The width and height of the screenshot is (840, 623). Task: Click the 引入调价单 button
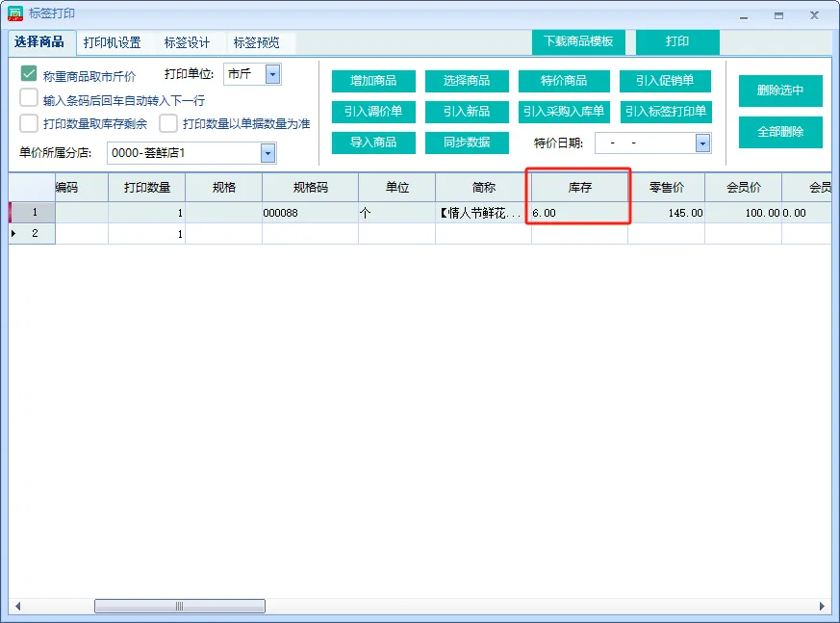click(x=373, y=112)
